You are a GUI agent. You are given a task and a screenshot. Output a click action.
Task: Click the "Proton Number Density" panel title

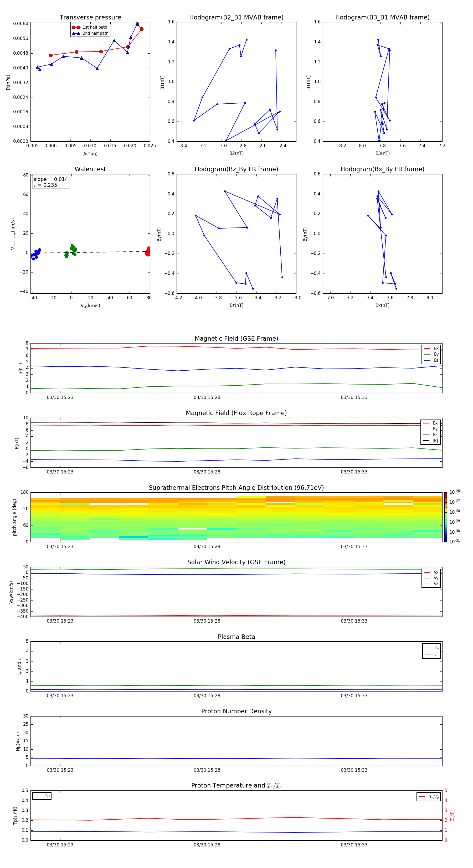click(x=236, y=711)
